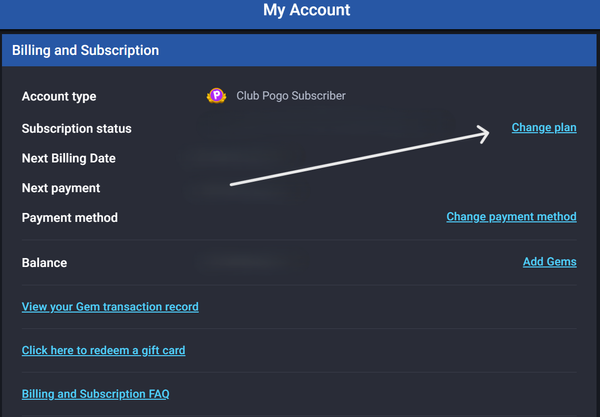Select the Add Gems link

pos(549,262)
